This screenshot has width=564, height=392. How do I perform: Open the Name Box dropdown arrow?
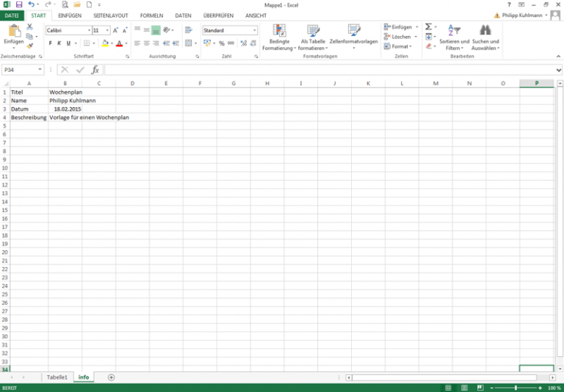[x=40, y=70]
